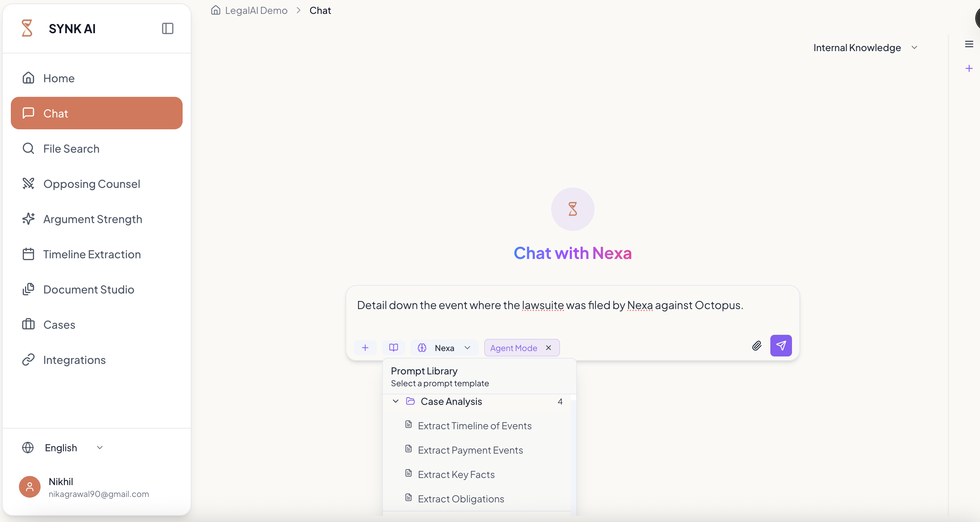Select Extract Key Facts prompt template
The height and width of the screenshot is (522, 980).
click(456, 474)
